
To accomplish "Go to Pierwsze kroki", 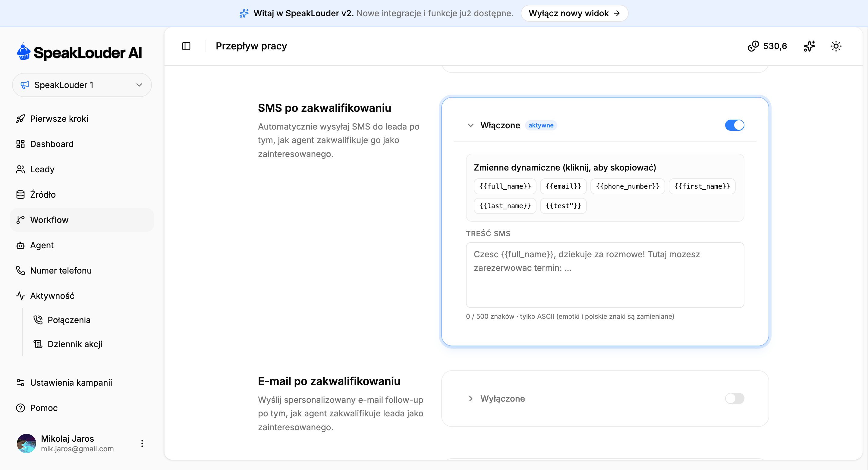I will coord(82,119).
